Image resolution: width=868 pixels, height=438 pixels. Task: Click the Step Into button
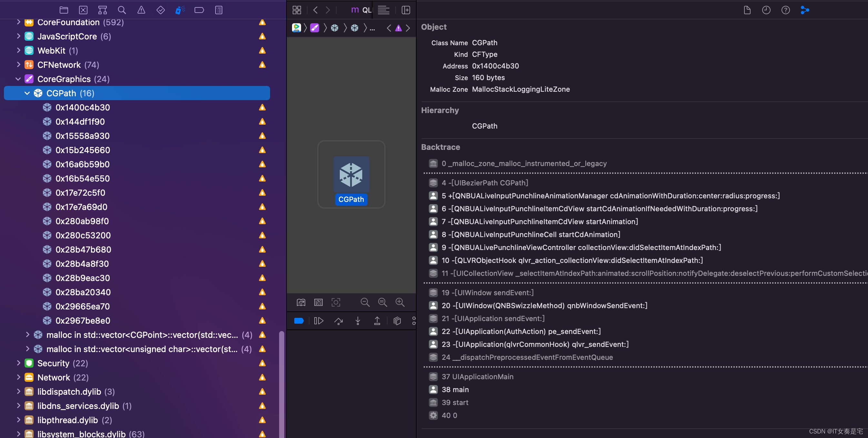(x=358, y=321)
